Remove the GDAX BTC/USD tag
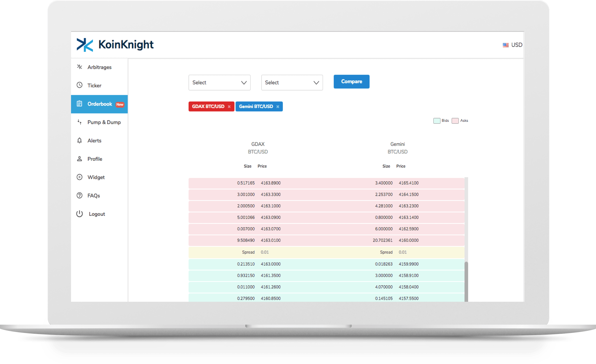Viewport: 596px width, 364px height. pyautogui.click(x=229, y=107)
